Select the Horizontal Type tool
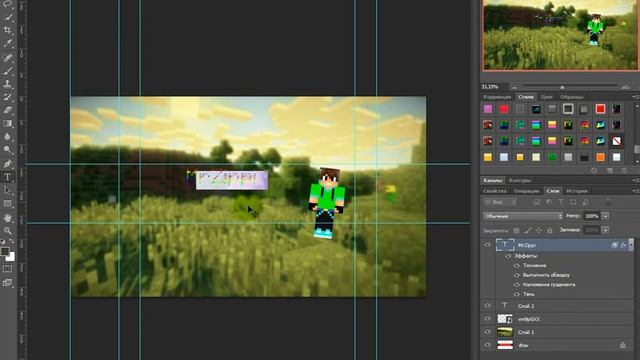Viewport: 640px width, 360px height. [x=7, y=177]
